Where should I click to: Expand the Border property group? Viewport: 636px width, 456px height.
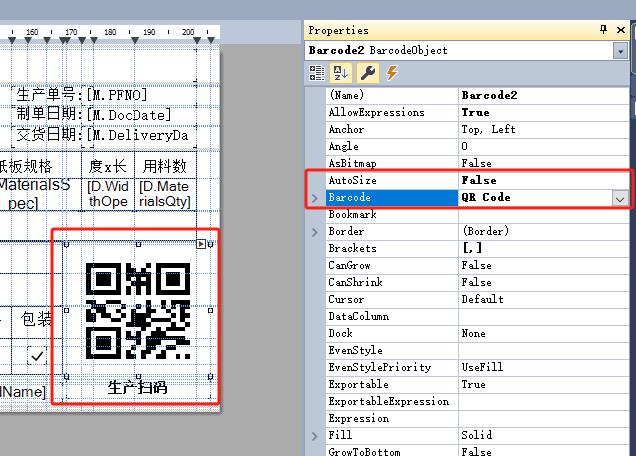(316, 232)
